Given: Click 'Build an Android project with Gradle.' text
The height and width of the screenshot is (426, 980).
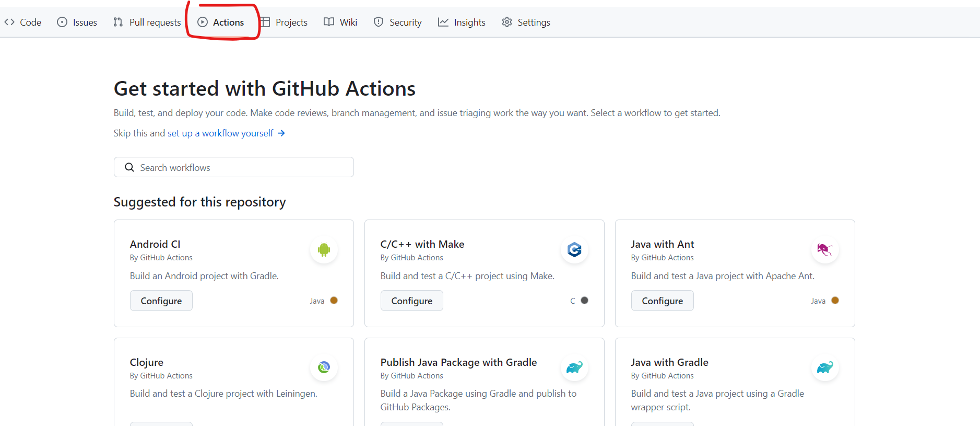Looking at the screenshot, I should click(204, 276).
